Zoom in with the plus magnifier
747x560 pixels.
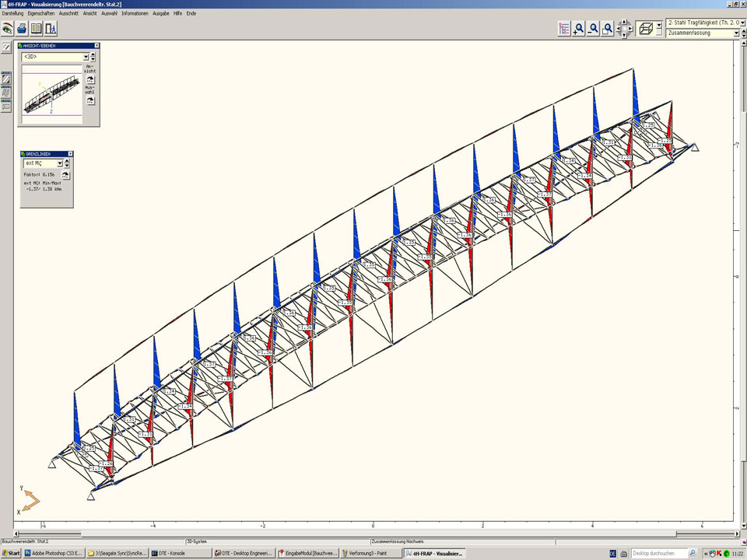(578, 29)
